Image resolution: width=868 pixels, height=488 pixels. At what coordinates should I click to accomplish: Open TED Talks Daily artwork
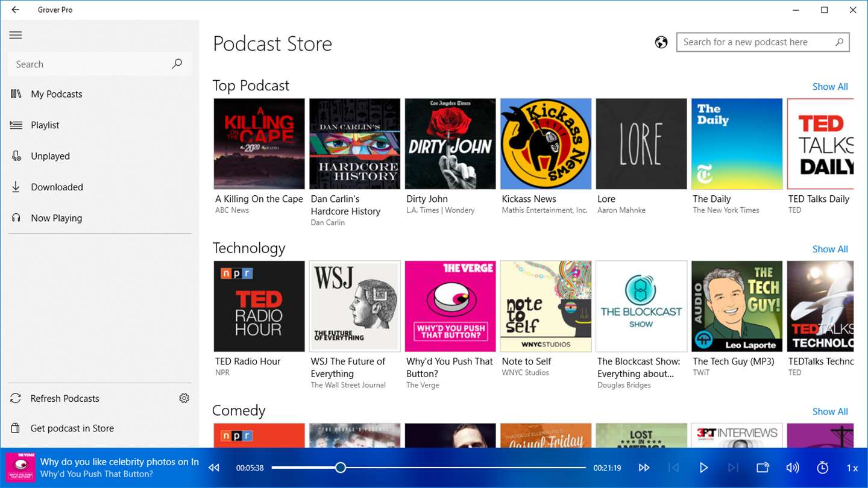point(820,144)
